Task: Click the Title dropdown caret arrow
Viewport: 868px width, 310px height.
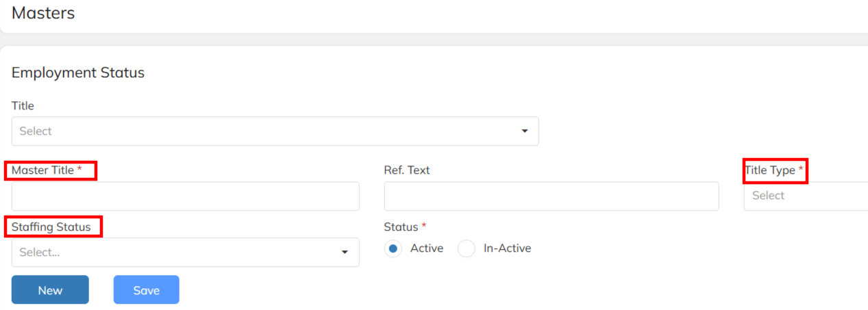Action: point(525,131)
